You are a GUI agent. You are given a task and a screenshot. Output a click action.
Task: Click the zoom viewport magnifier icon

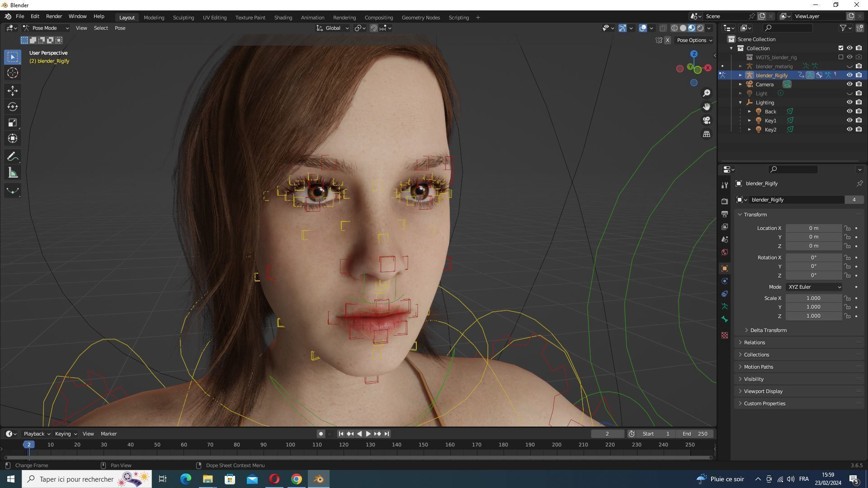707,93
